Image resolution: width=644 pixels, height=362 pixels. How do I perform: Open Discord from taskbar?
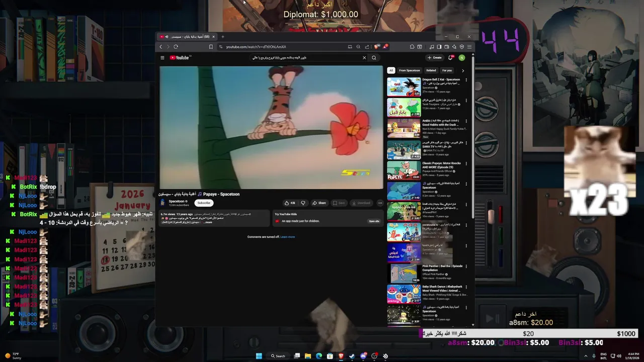coord(363,356)
